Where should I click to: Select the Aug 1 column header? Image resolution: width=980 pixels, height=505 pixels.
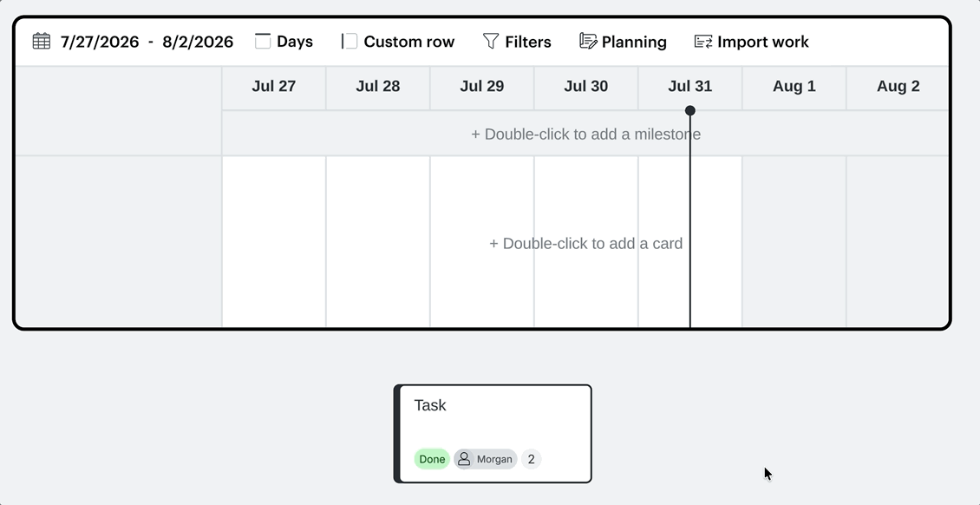coord(794,86)
